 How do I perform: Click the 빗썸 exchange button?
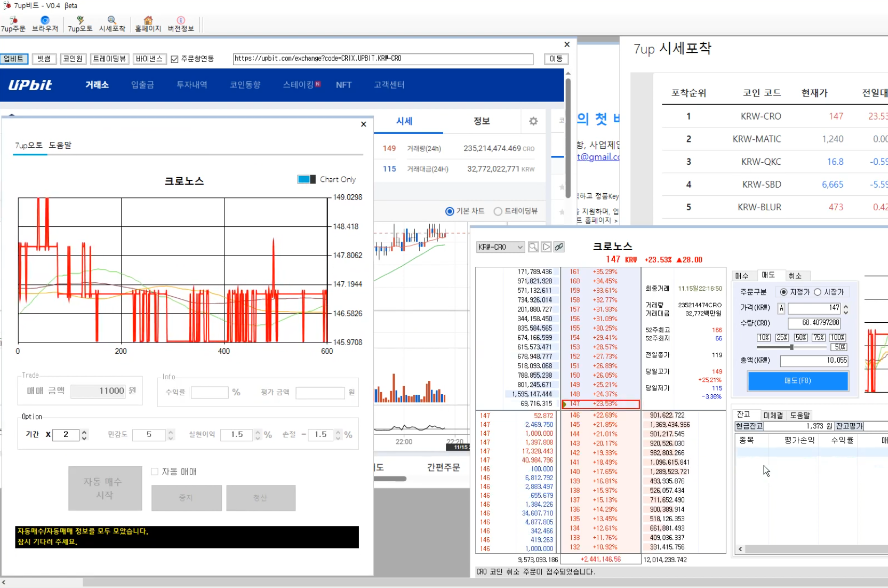click(44, 59)
